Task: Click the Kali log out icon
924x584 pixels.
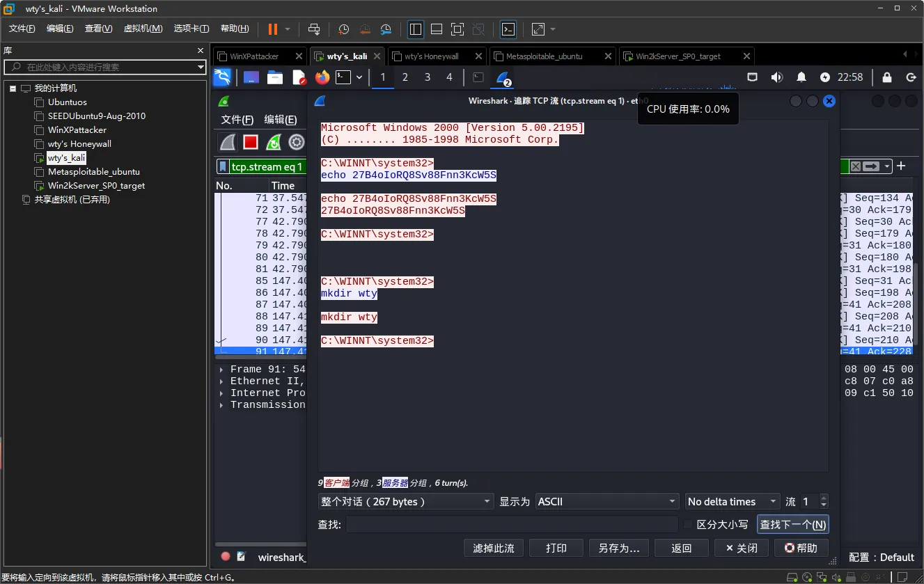Action: click(911, 77)
